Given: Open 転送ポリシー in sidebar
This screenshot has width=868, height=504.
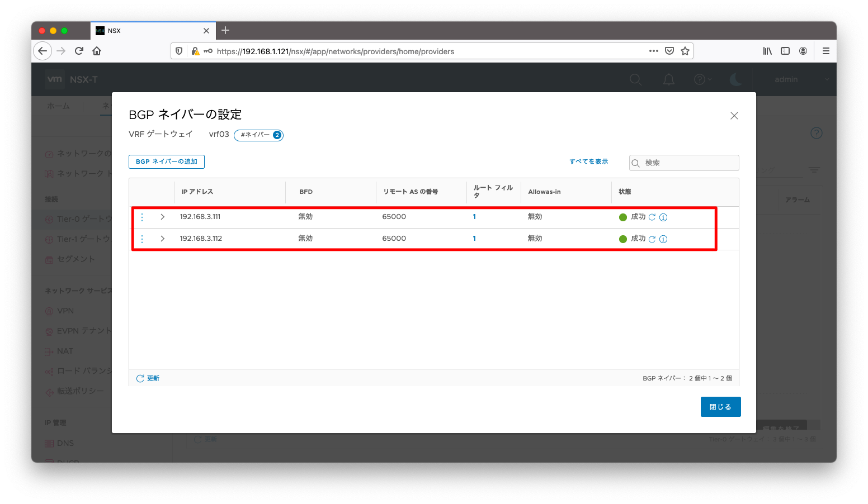Looking at the screenshot, I should [x=81, y=391].
